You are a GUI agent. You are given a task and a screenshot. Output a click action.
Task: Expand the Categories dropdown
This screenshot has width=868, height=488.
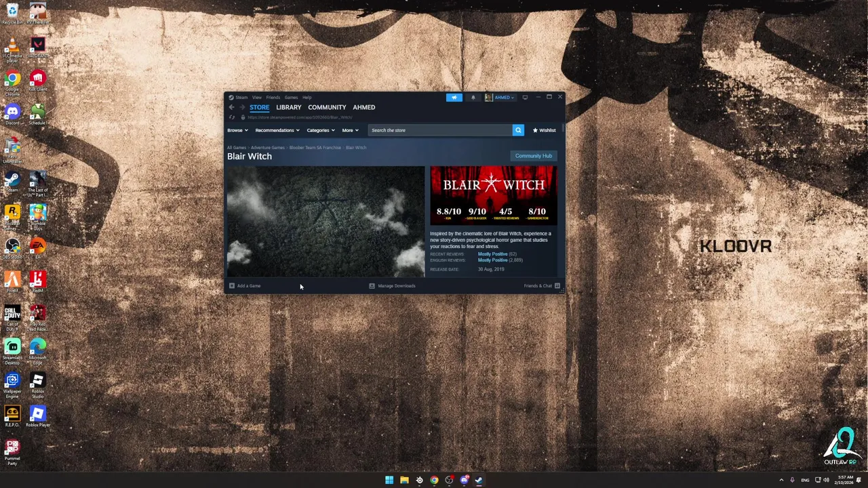click(x=320, y=130)
